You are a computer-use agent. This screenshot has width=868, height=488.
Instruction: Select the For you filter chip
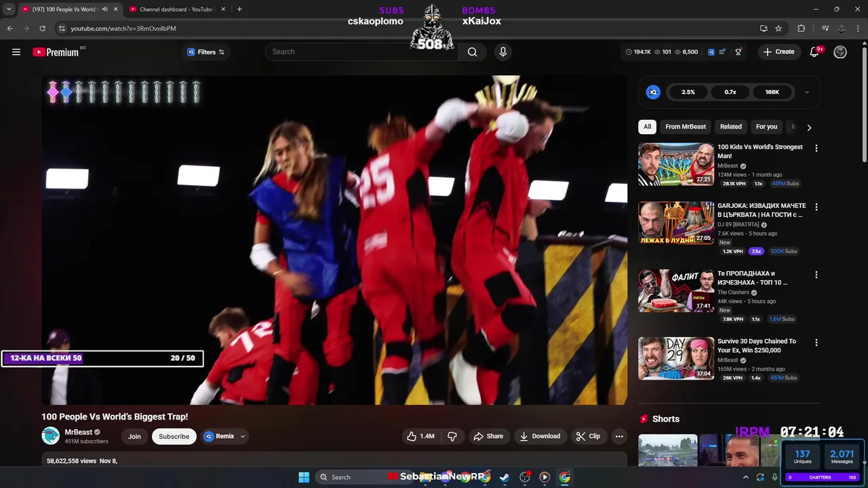coord(766,127)
